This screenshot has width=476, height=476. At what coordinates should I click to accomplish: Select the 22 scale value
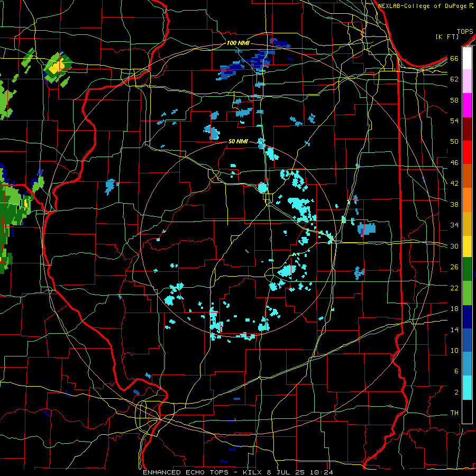[454, 288]
